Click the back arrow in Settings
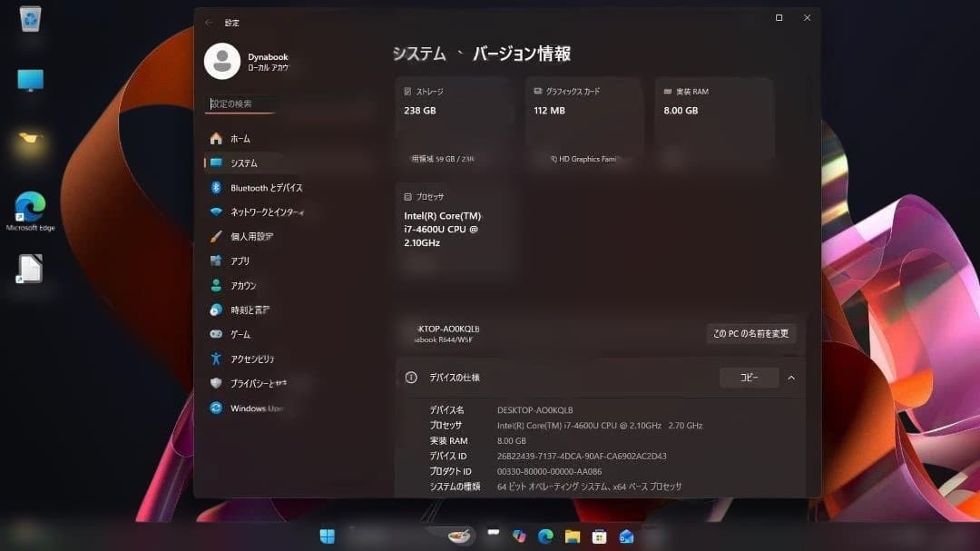The height and width of the screenshot is (551, 980). point(210,22)
